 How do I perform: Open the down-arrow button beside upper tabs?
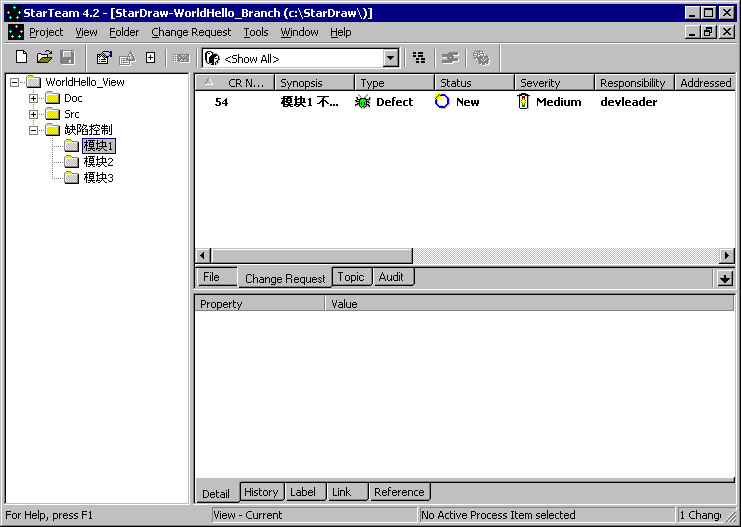[724, 278]
